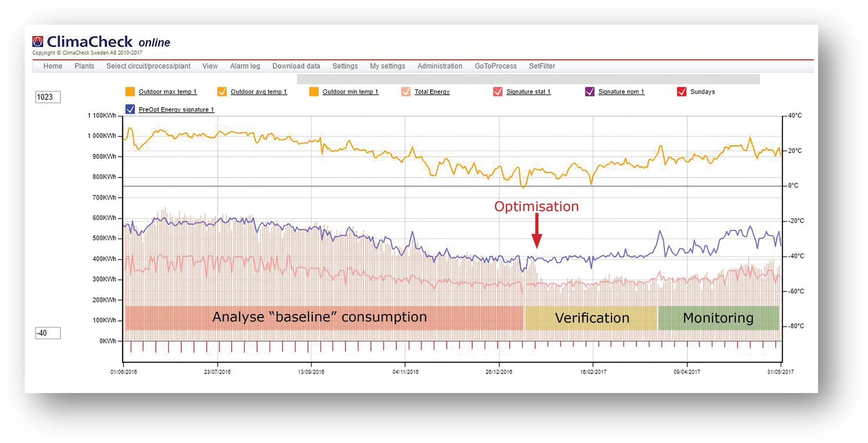Click SetFilter in the menu bar

pyautogui.click(x=543, y=66)
